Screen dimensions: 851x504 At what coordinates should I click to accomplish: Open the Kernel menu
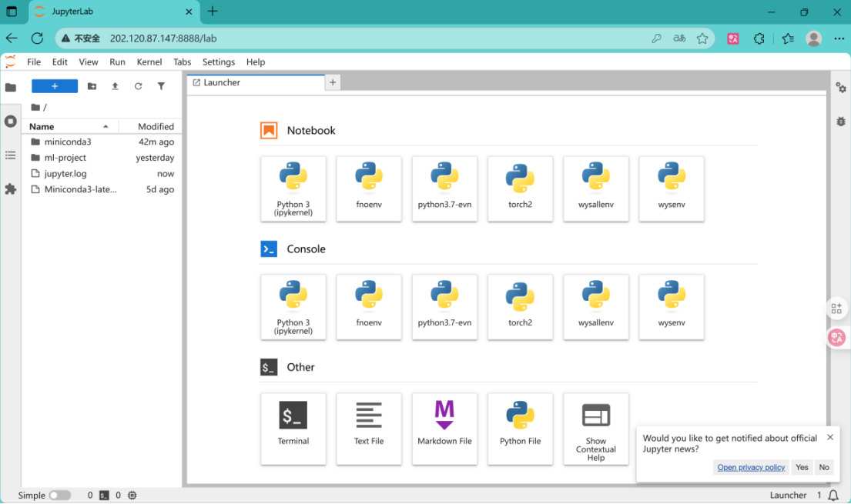pyautogui.click(x=149, y=62)
